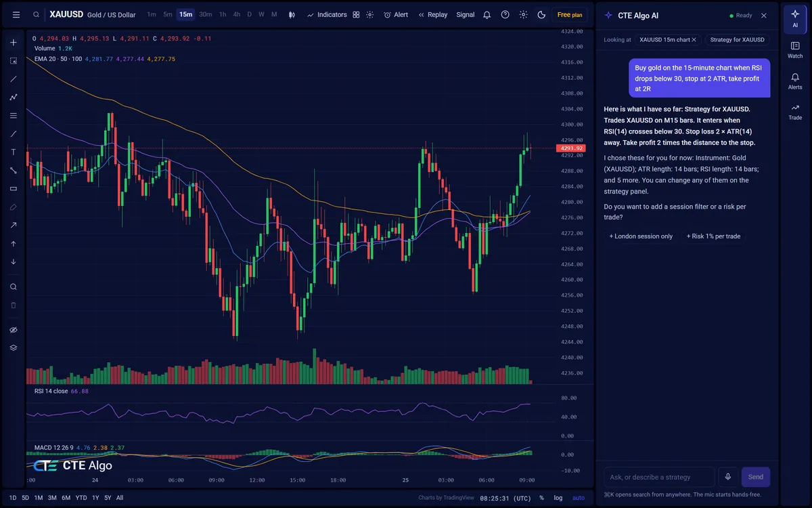Toggle drawings visibility eye icon

pyautogui.click(x=14, y=330)
